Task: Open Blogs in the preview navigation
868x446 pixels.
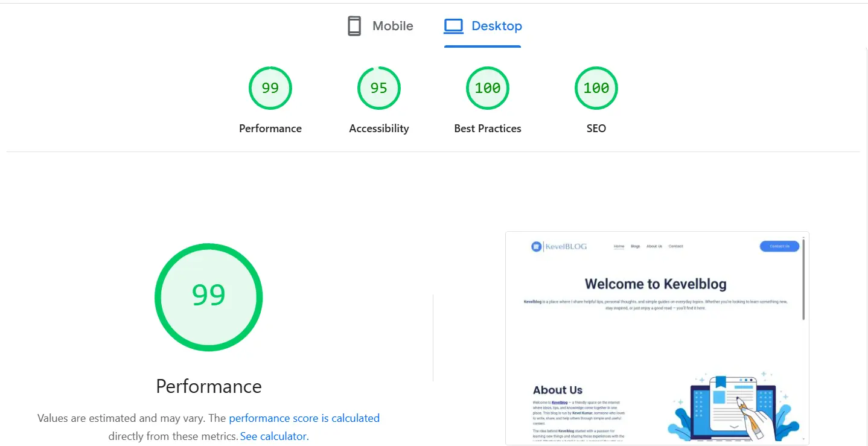Action: (635, 246)
